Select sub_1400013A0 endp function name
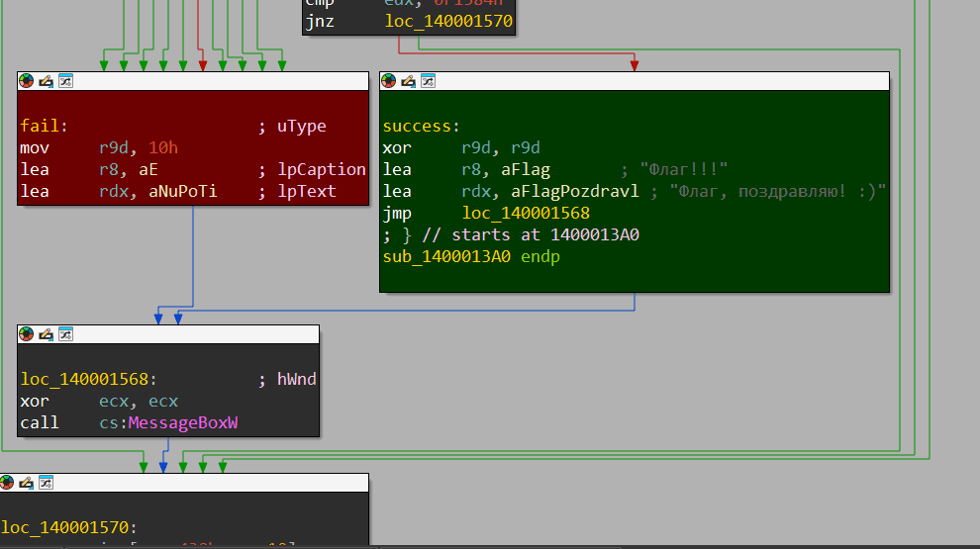980x549 pixels. pos(447,257)
